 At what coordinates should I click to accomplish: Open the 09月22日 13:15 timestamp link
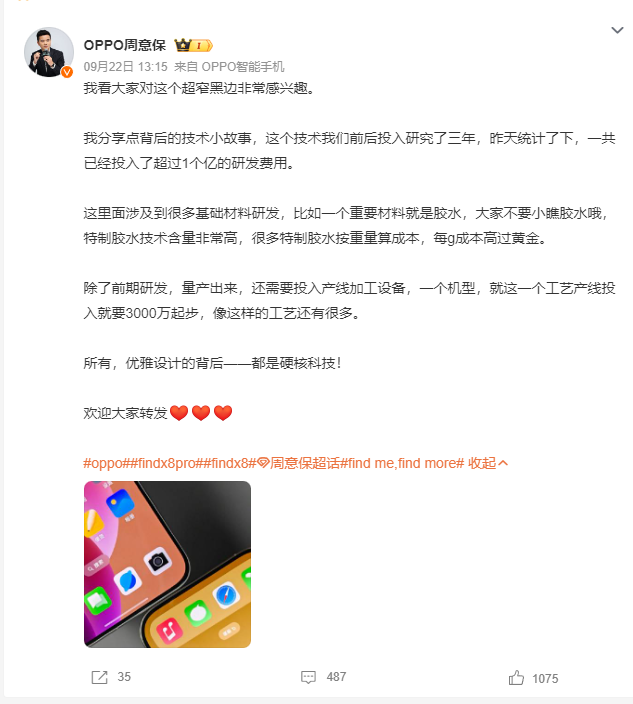(125, 67)
